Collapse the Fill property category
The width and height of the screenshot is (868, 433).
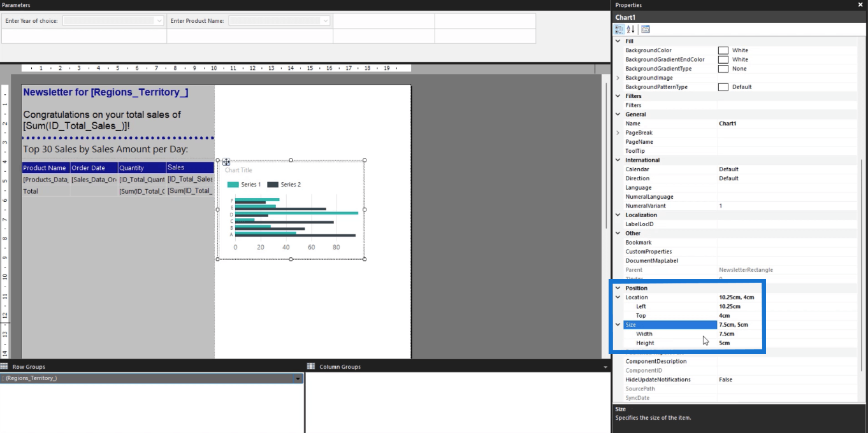pos(618,41)
